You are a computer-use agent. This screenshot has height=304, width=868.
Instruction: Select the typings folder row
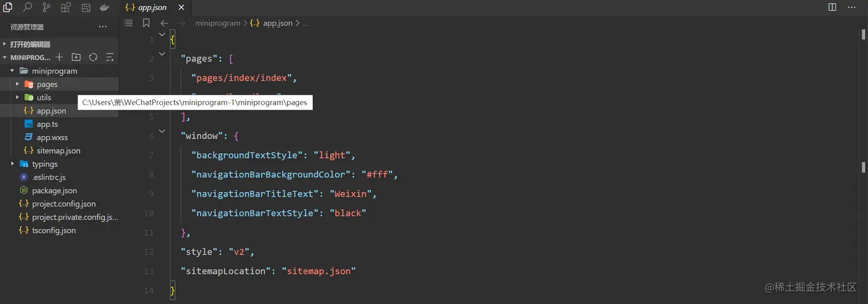(x=59, y=163)
